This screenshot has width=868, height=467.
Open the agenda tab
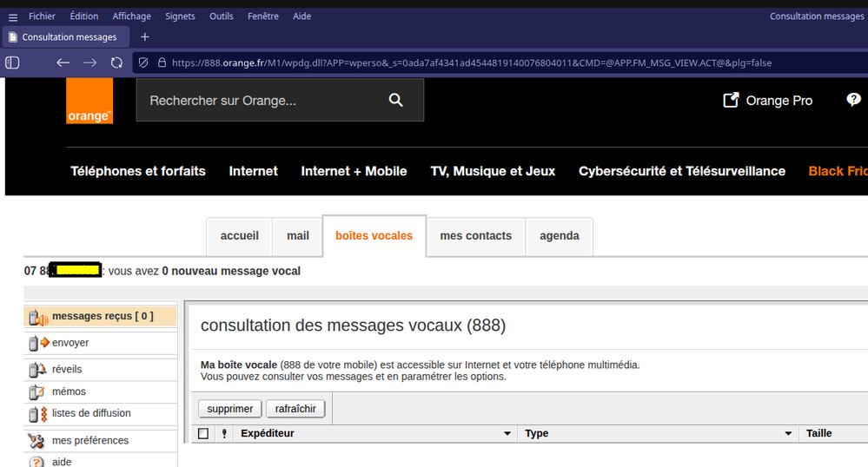pos(560,236)
